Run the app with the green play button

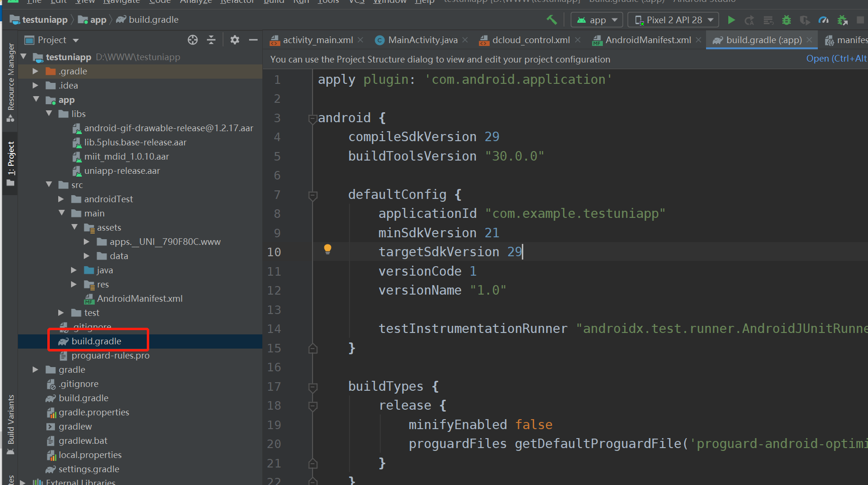(x=731, y=20)
